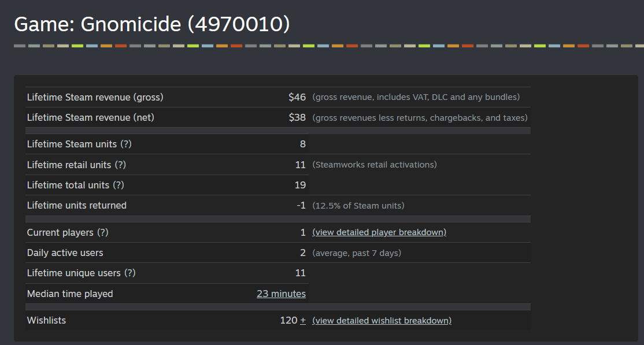Viewport: 644px width, 345px height.
Task: Click the (?) marker next to Current players
Action: (x=103, y=232)
